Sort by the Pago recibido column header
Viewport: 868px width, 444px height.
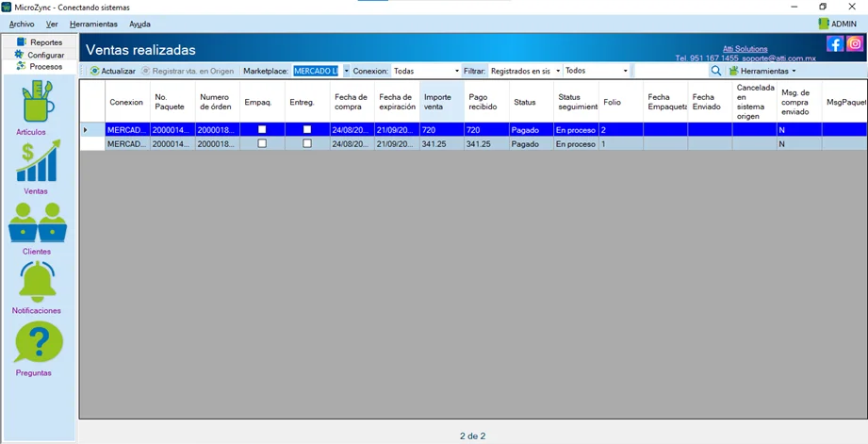coord(486,102)
